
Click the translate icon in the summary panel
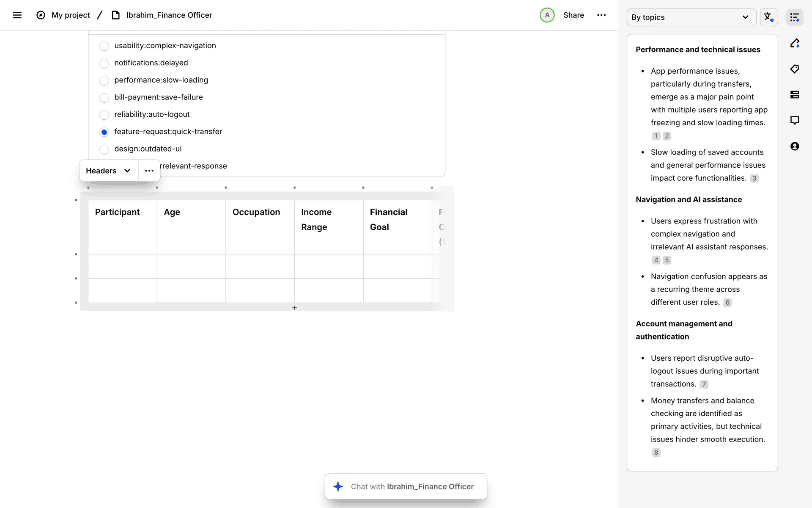pos(768,17)
